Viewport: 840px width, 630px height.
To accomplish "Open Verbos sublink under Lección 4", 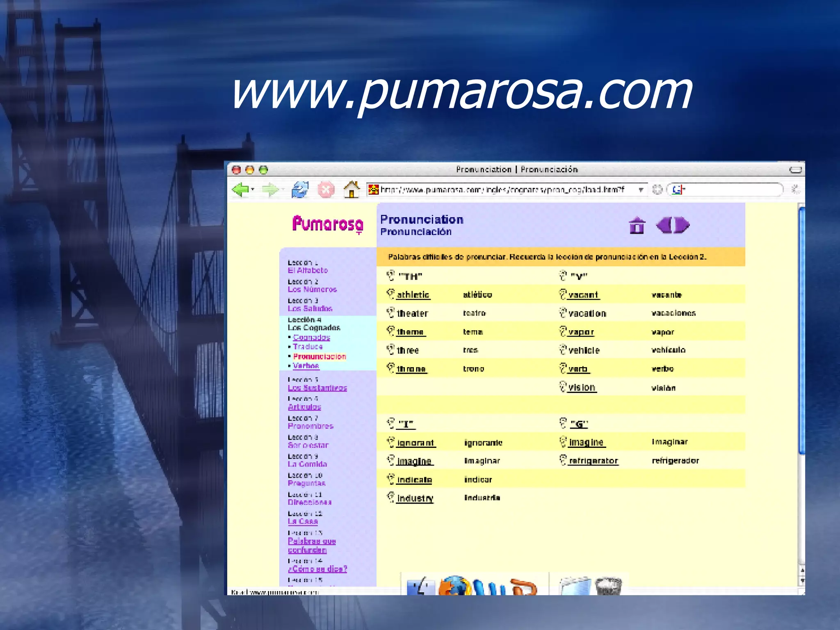I will click(x=306, y=365).
